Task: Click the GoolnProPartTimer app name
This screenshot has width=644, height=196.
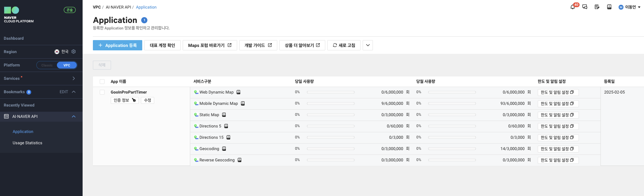Action: (129, 92)
